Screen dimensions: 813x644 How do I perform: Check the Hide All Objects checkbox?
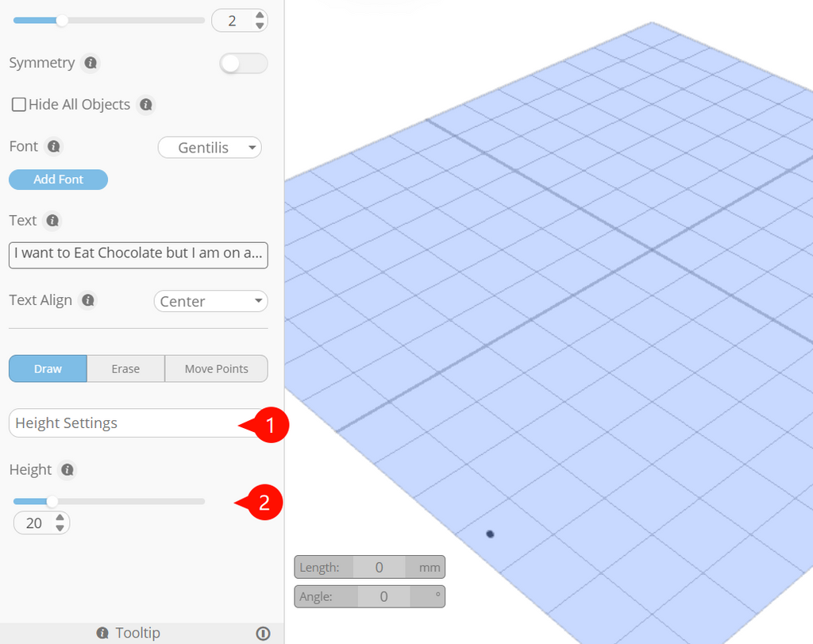coord(19,105)
